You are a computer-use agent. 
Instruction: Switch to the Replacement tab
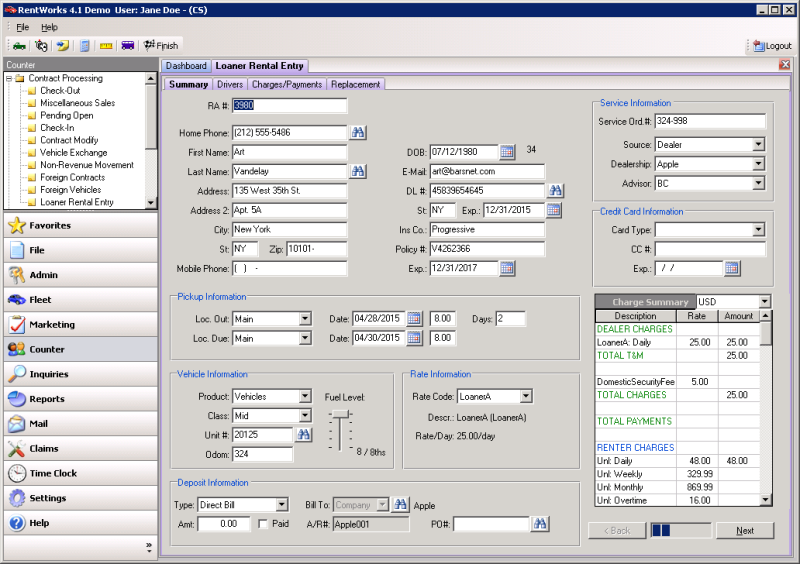coord(355,84)
